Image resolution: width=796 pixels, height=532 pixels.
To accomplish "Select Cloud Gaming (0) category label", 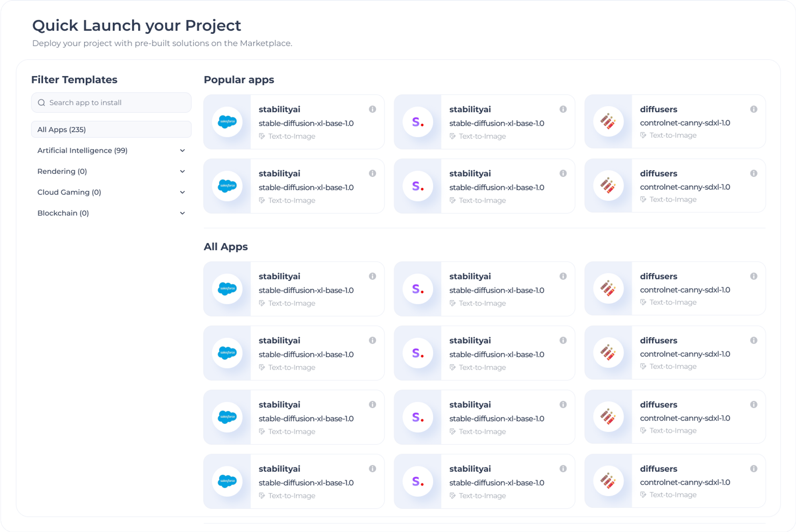I will pyautogui.click(x=69, y=192).
